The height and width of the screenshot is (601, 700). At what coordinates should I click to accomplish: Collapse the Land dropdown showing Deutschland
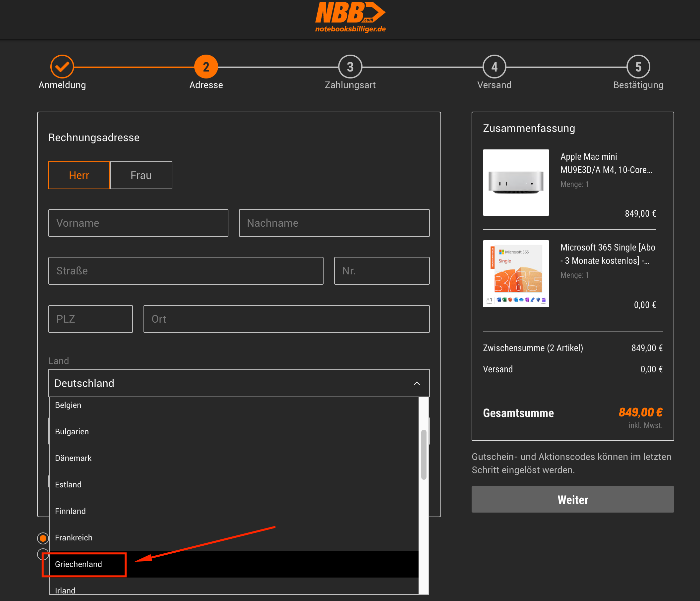pyautogui.click(x=239, y=383)
